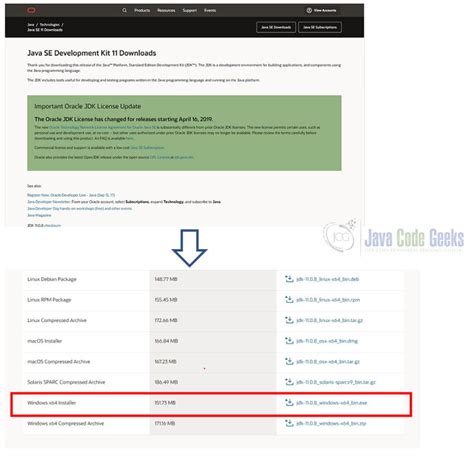This screenshot has width=474, height=464.
Task: Download jdk-11.0.8_windows-x64_bin.exe link
Action: (331, 403)
